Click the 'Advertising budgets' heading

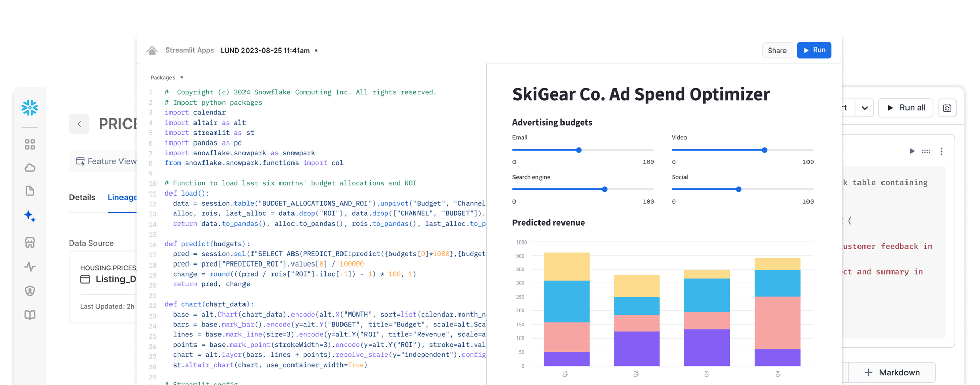click(552, 123)
